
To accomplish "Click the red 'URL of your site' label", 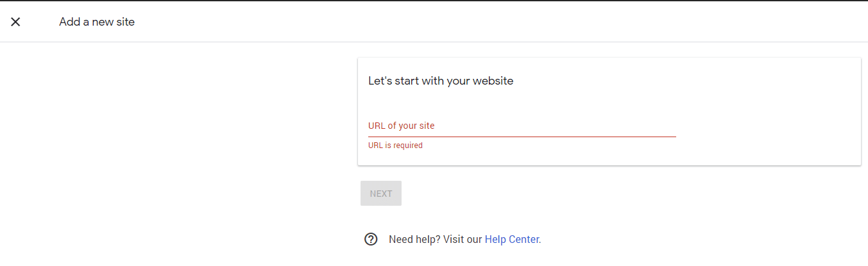I will click(x=401, y=126).
